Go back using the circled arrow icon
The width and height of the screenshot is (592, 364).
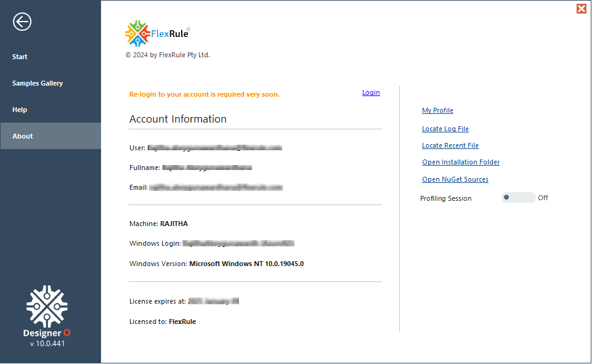[x=22, y=22]
